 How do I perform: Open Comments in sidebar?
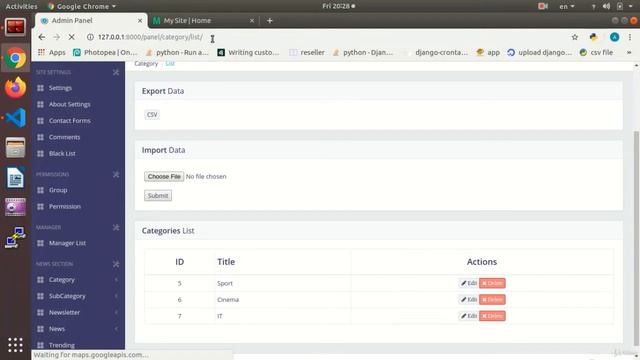click(64, 137)
